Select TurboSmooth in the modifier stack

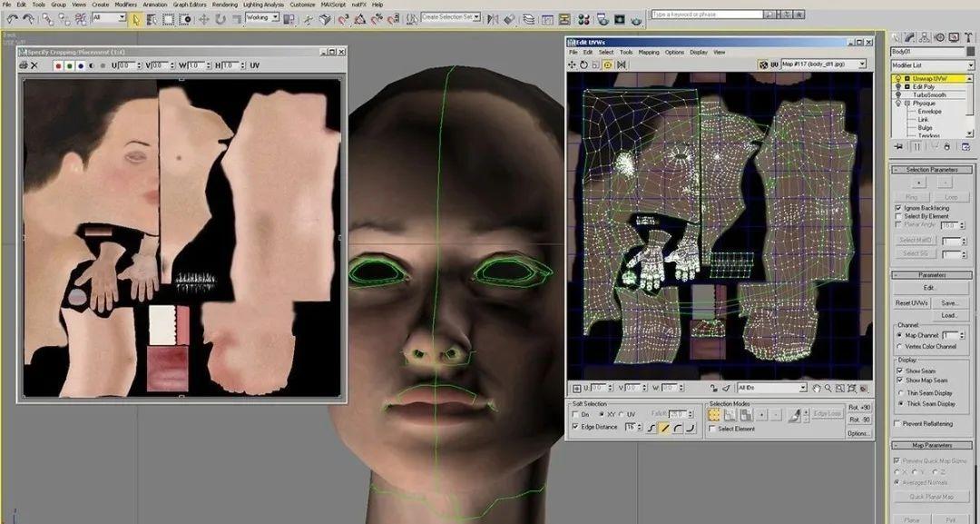[x=929, y=95]
